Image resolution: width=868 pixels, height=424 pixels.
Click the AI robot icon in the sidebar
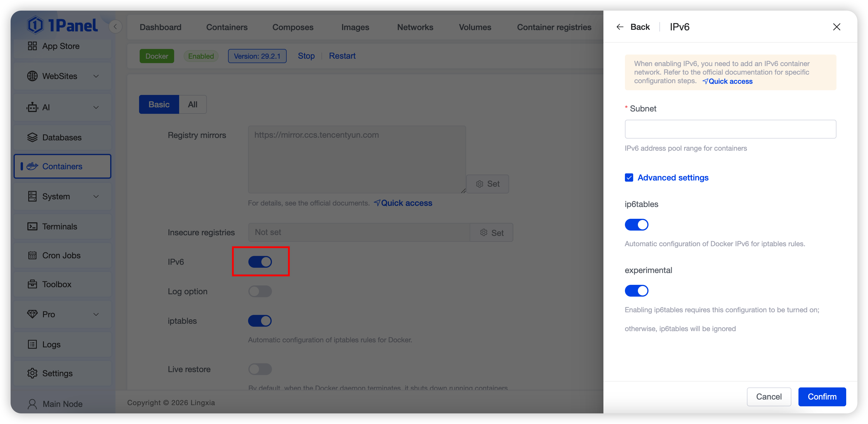click(x=32, y=108)
